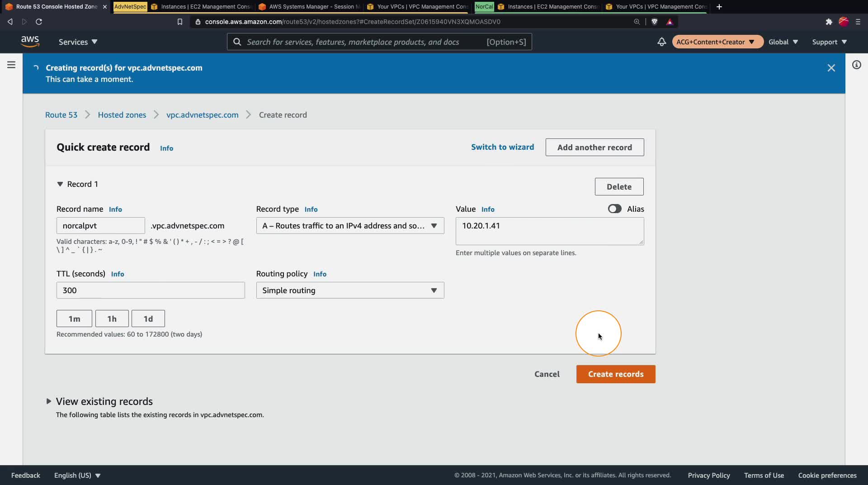Viewport: 868px width, 485px height.
Task: Open the browser main menu
Action: coord(858,22)
